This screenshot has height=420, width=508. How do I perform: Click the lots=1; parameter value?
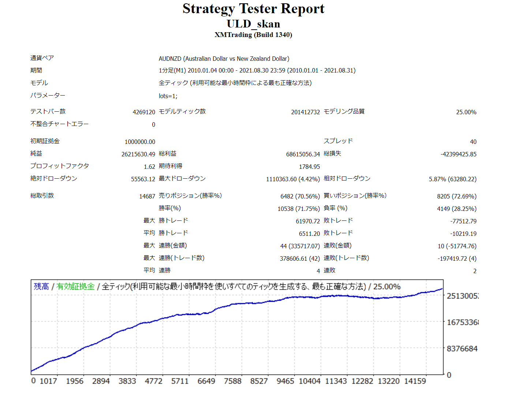point(168,96)
